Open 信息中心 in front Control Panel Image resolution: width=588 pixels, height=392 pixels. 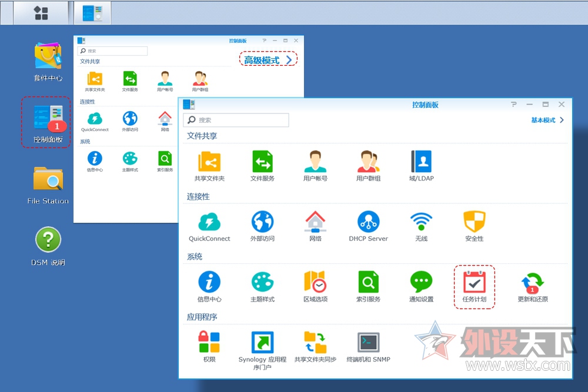point(209,286)
